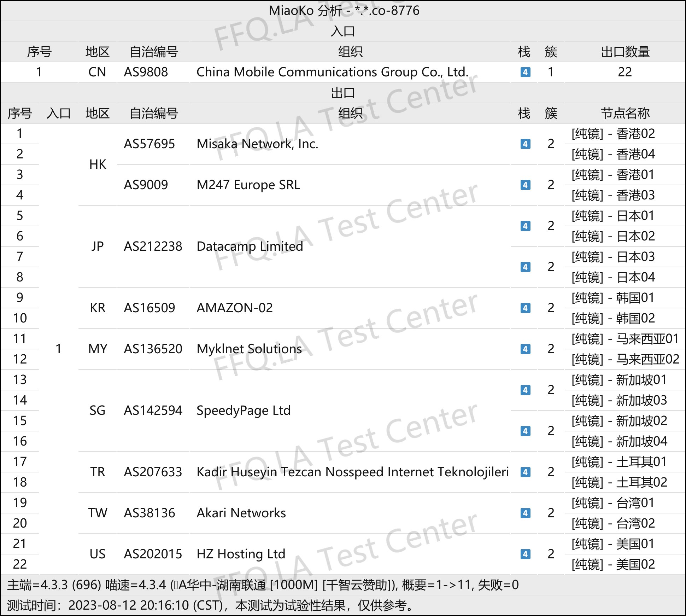Click node name [纯镜] - 新加坡04

[x=620, y=441]
